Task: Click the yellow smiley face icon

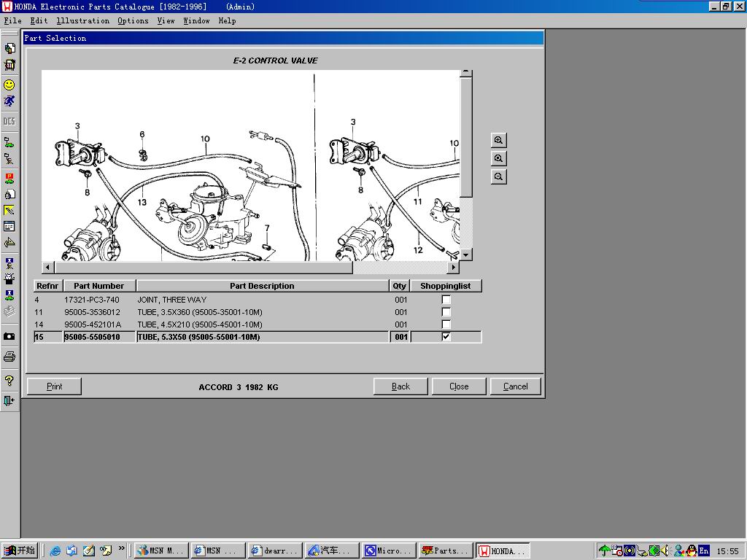Action: click(9, 85)
